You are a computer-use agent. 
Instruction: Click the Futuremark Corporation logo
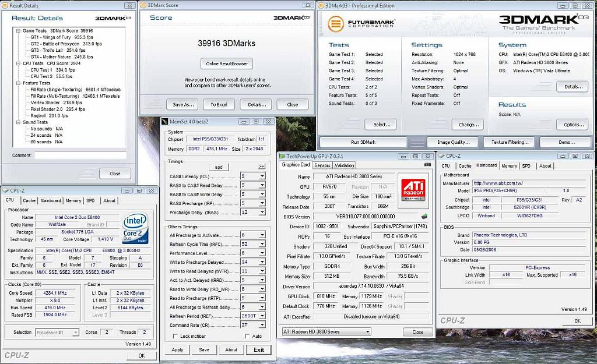361,23
